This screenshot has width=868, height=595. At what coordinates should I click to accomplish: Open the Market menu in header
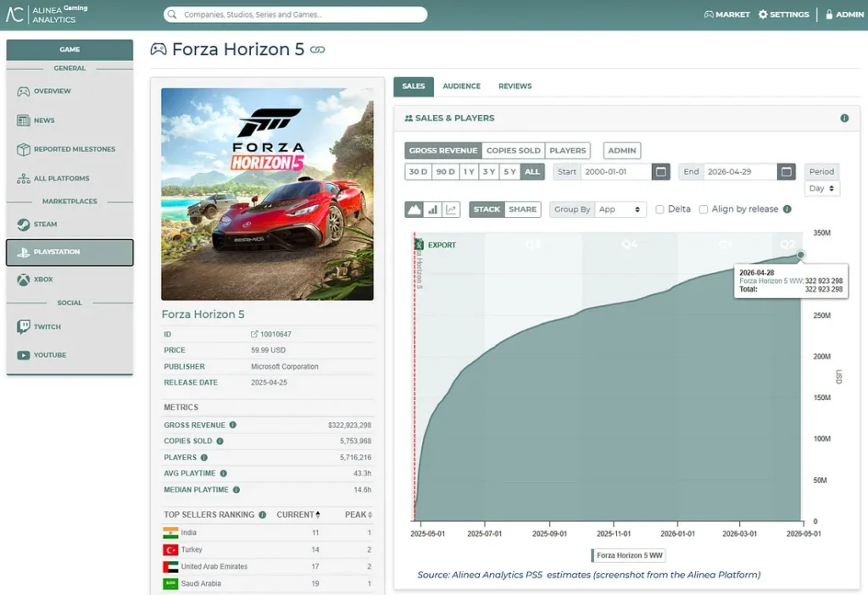[726, 14]
